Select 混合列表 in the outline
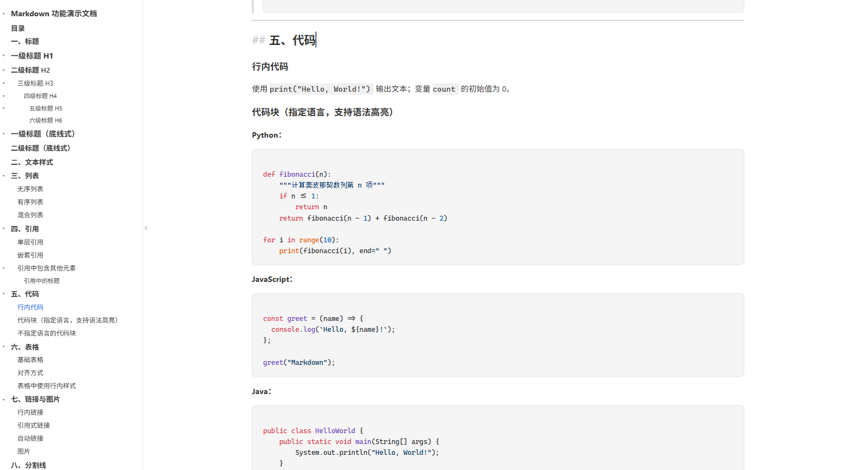This screenshot has height=470, width=868. click(30, 215)
